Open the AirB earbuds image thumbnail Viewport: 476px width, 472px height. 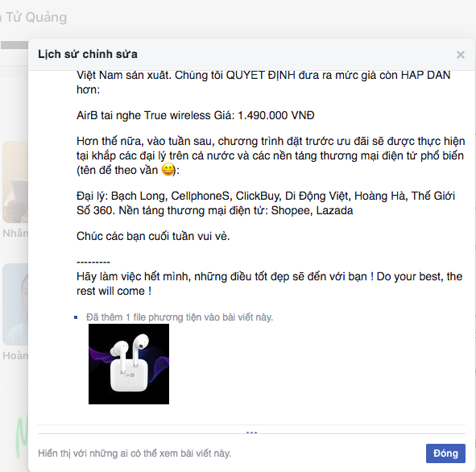(x=129, y=363)
